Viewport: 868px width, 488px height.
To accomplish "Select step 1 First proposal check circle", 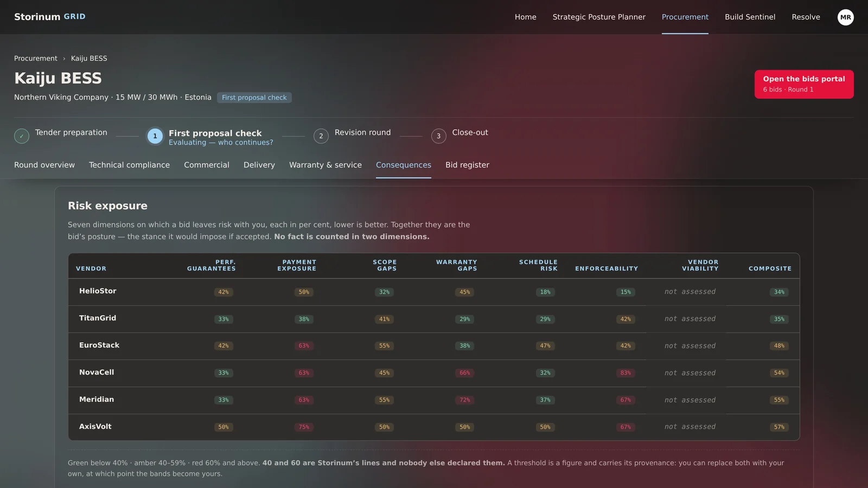I will coord(155,136).
